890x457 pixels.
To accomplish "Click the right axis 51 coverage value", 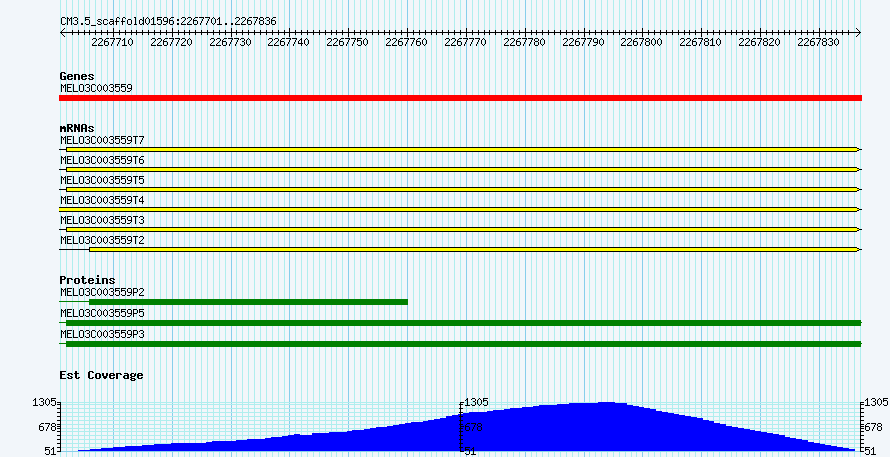I will [x=872, y=451].
